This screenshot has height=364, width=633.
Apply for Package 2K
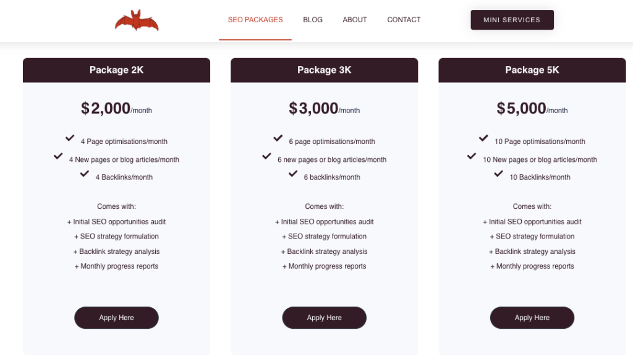tap(116, 318)
